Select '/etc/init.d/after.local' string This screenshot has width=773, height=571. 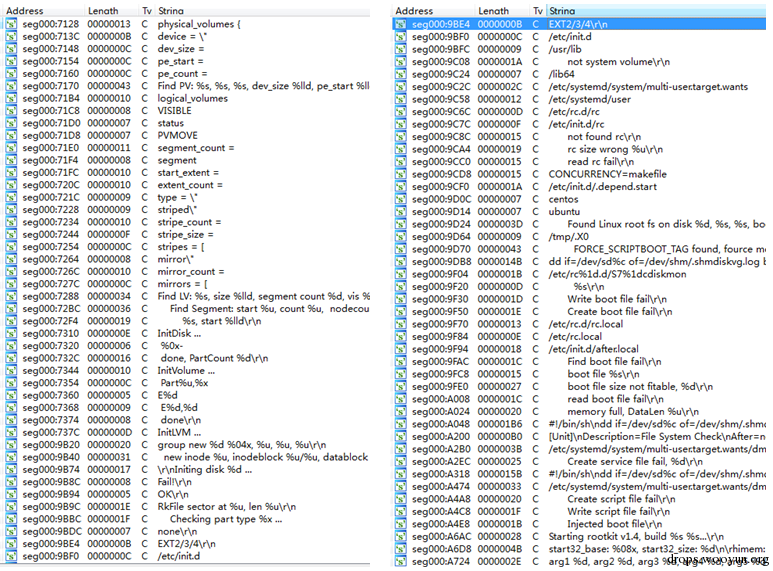594,349
